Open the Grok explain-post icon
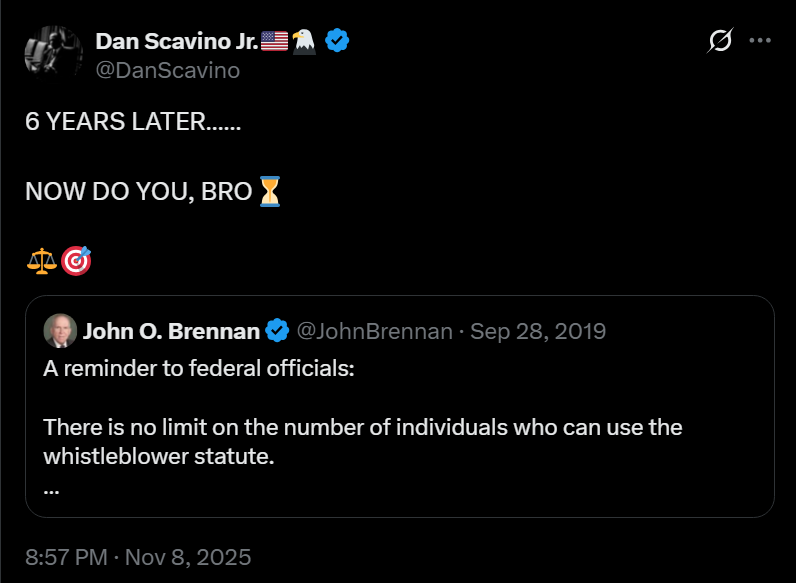 719,41
